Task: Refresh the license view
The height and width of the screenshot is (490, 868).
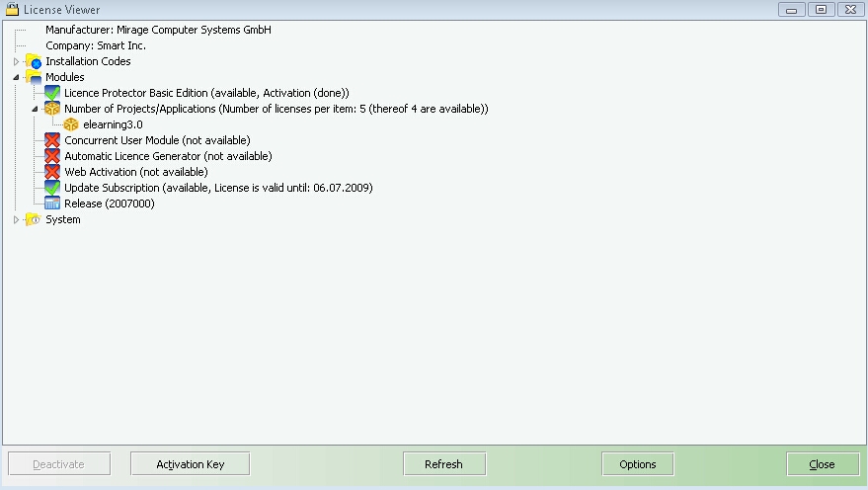Action: [x=444, y=464]
